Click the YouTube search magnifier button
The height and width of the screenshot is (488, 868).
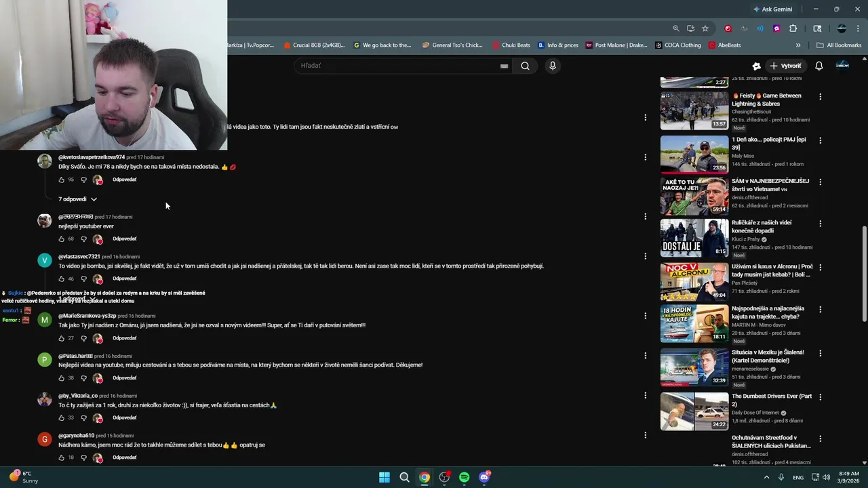(x=525, y=66)
